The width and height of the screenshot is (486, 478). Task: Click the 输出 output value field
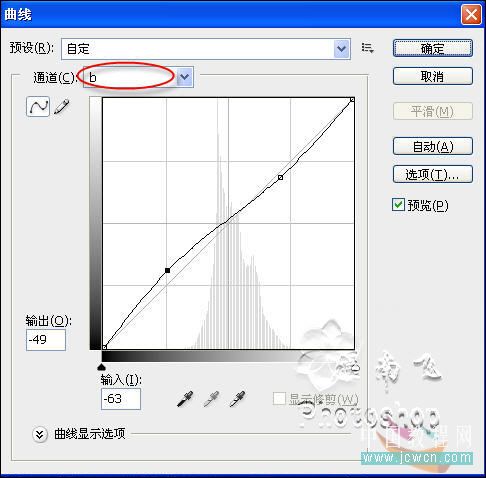click(46, 340)
